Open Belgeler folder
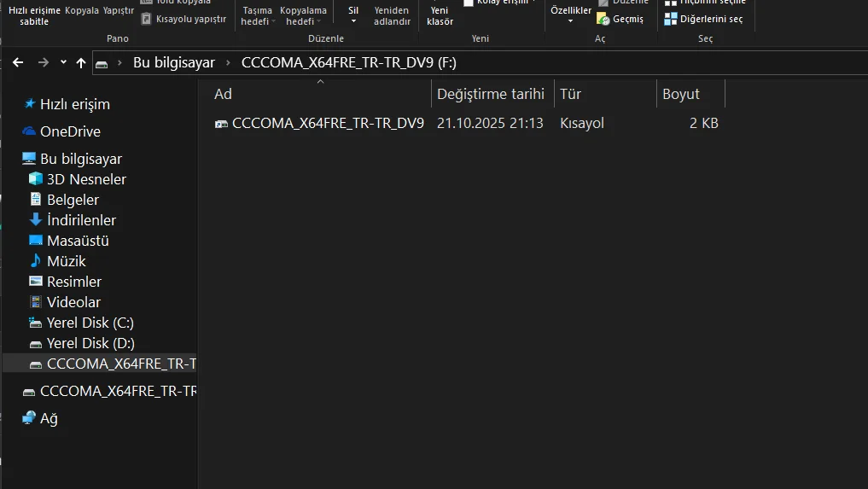868x489 pixels. [x=73, y=200]
